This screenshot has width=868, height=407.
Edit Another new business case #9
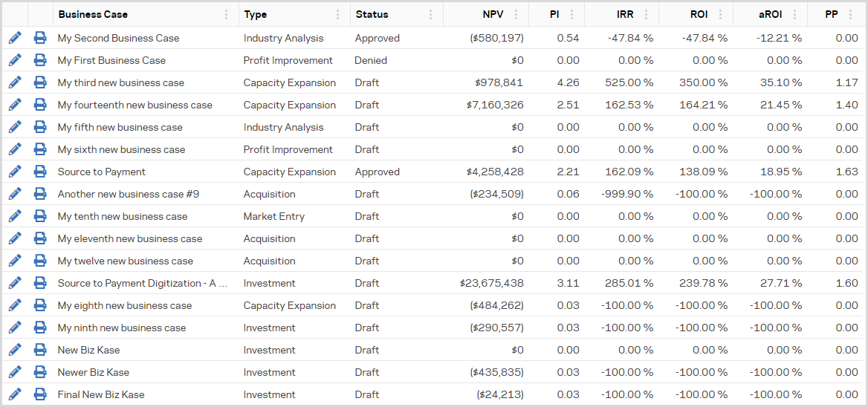coord(15,194)
